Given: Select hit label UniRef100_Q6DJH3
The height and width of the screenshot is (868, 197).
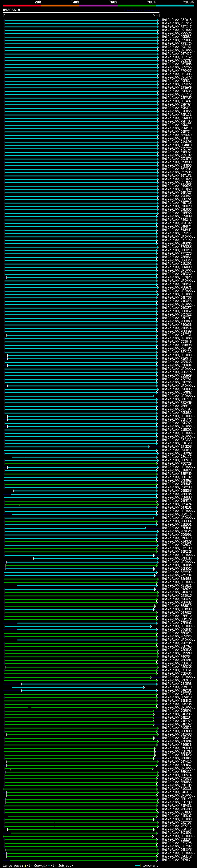Looking at the screenshot, I should 176,809.
